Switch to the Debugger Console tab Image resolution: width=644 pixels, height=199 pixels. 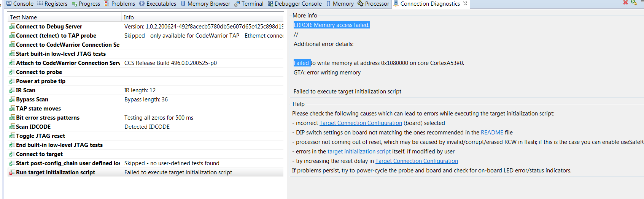pos(295,4)
